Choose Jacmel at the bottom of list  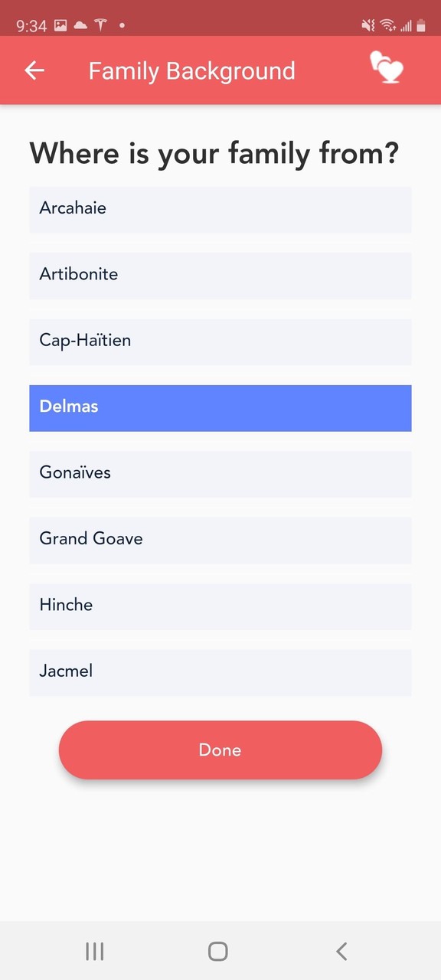point(220,671)
